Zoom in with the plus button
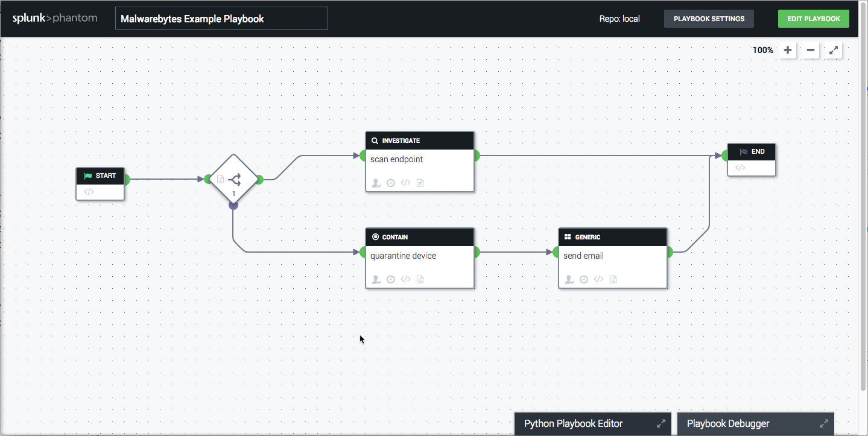Image resolution: width=868 pixels, height=436 pixels. 788,50
